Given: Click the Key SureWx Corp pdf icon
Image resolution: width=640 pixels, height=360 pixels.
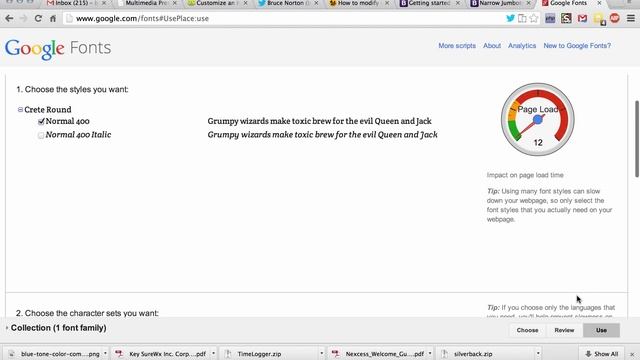Looking at the screenshot, I should pos(119,354).
